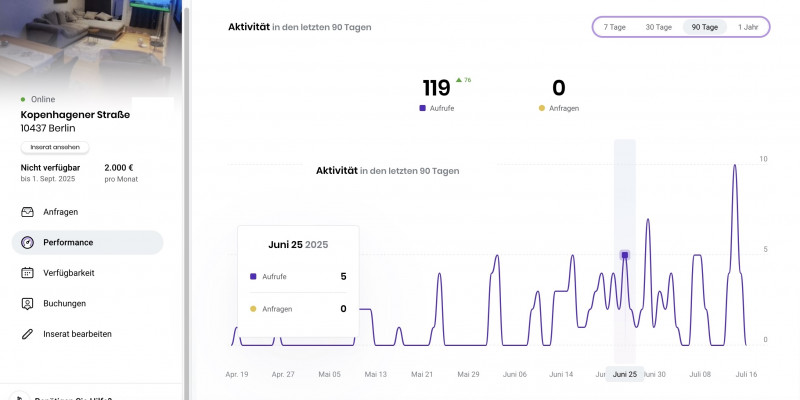This screenshot has width=800, height=400.
Task: Click the Performance gauge icon
Action: tap(27, 242)
